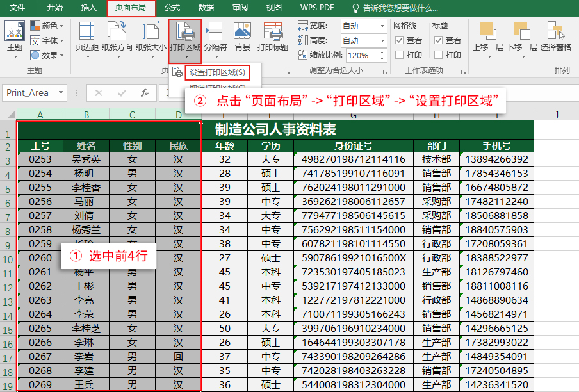Image resolution: width=579 pixels, height=392 pixels.
Task: Click the 打印标题 print titles icon
Action: pos(273,31)
